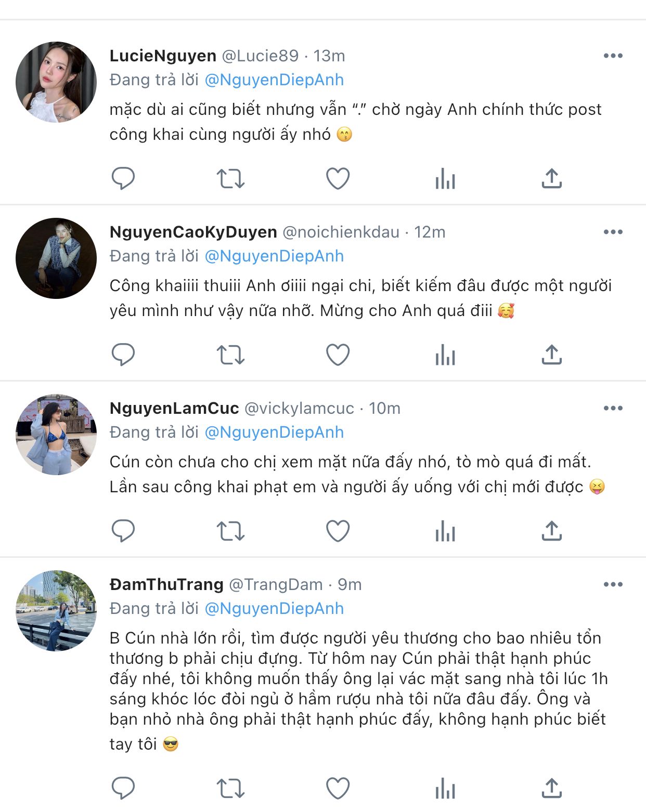View analytics for NguyenCaoKyDuyen's tweet
This screenshot has width=646, height=812.
445,355
